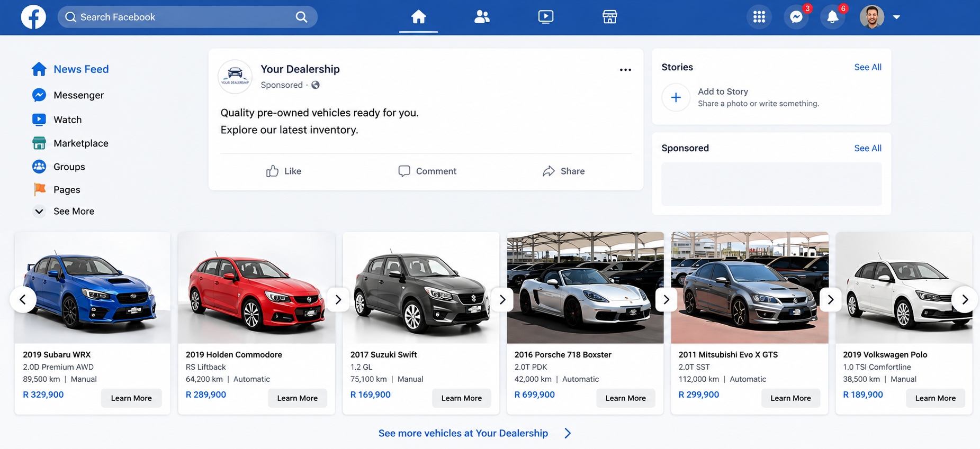This screenshot has height=449, width=980.
Task: Click Learn More for 2016 Porsche 718 Boxster
Action: click(626, 398)
